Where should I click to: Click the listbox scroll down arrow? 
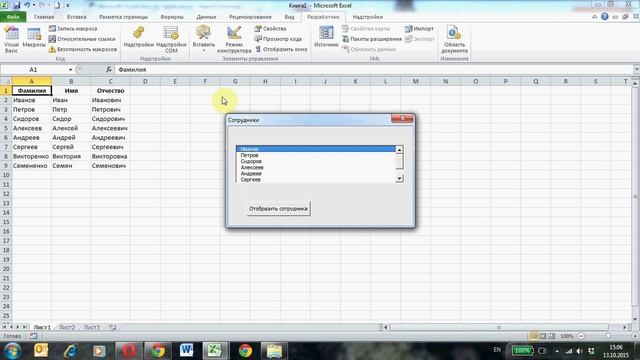(399, 178)
